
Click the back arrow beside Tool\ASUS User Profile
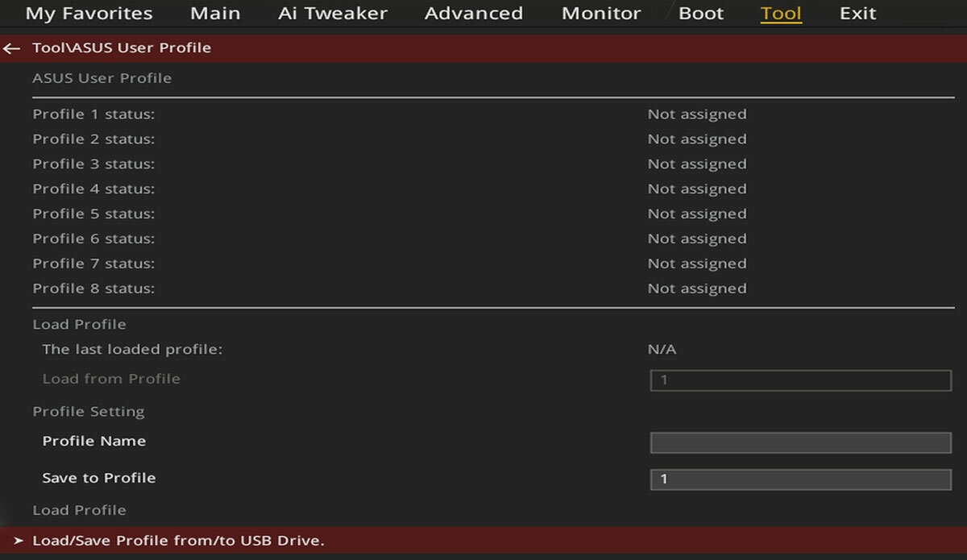[x=11, y=48]
